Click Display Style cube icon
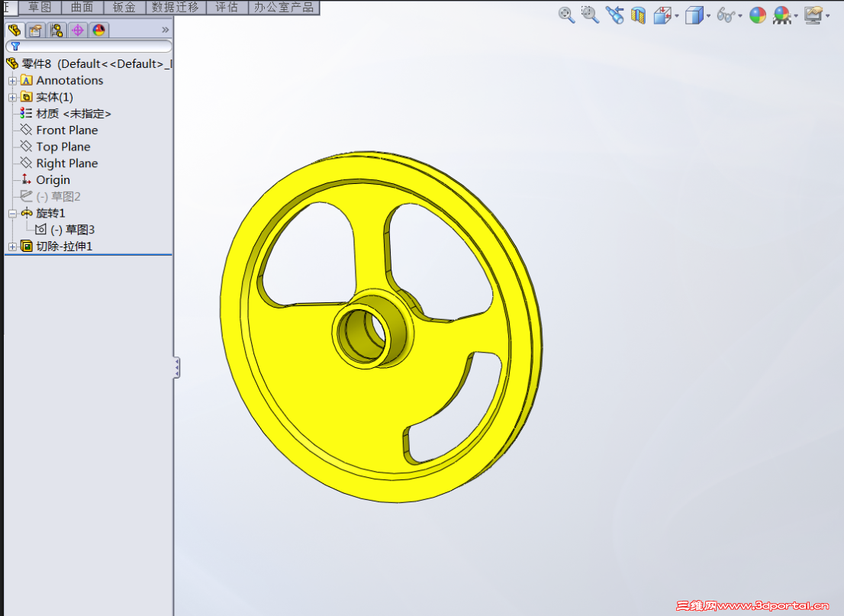 coord(694,15)
